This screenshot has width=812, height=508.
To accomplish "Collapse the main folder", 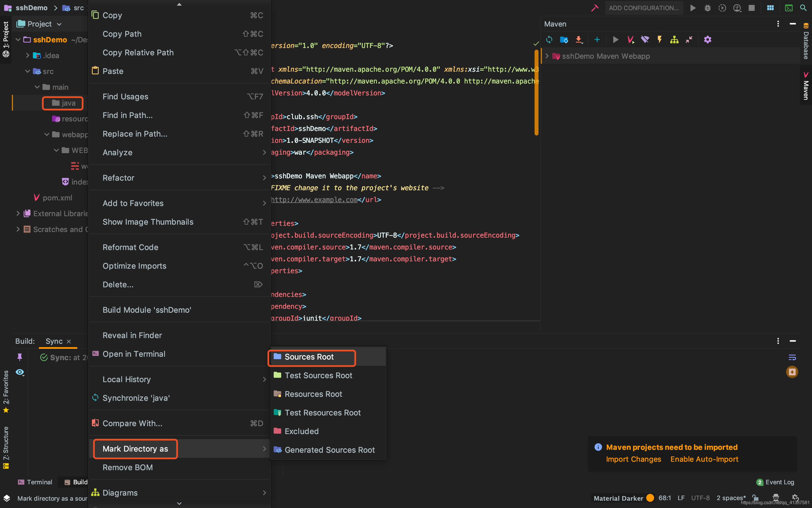I will tap(37, 87).
